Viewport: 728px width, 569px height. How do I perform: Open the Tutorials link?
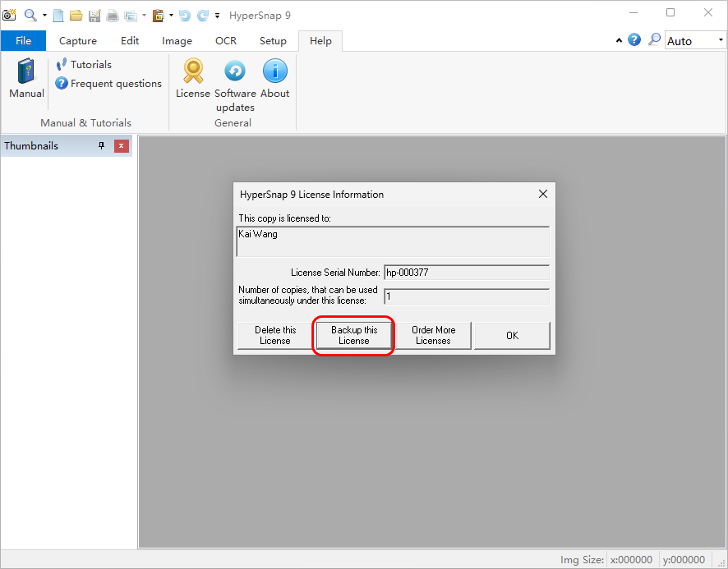[90, 64]
